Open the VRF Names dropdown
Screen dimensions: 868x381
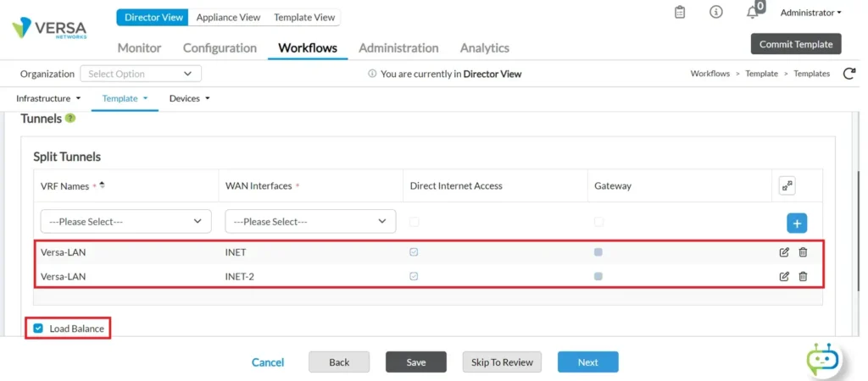(x=125, y=221)
